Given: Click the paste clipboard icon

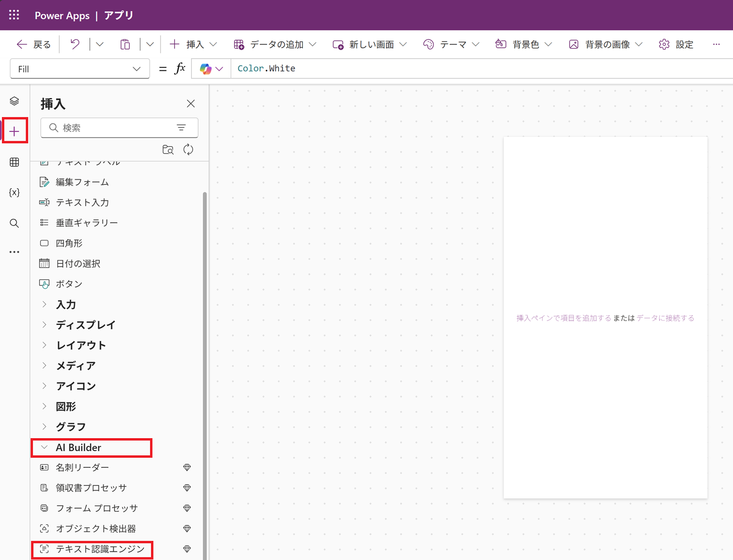Looking at the screenshot, I should [x=125, y=44].
